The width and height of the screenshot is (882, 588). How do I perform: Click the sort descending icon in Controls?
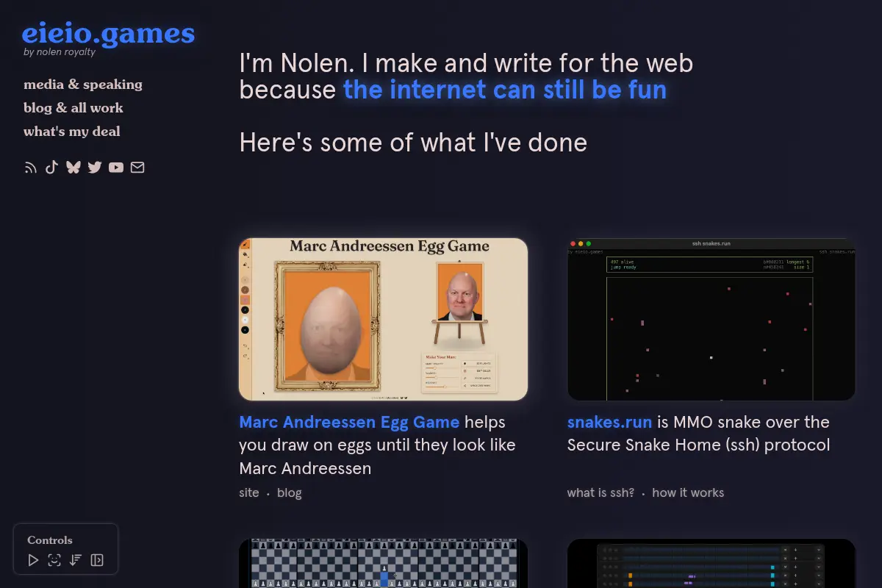tap(75, 560)
